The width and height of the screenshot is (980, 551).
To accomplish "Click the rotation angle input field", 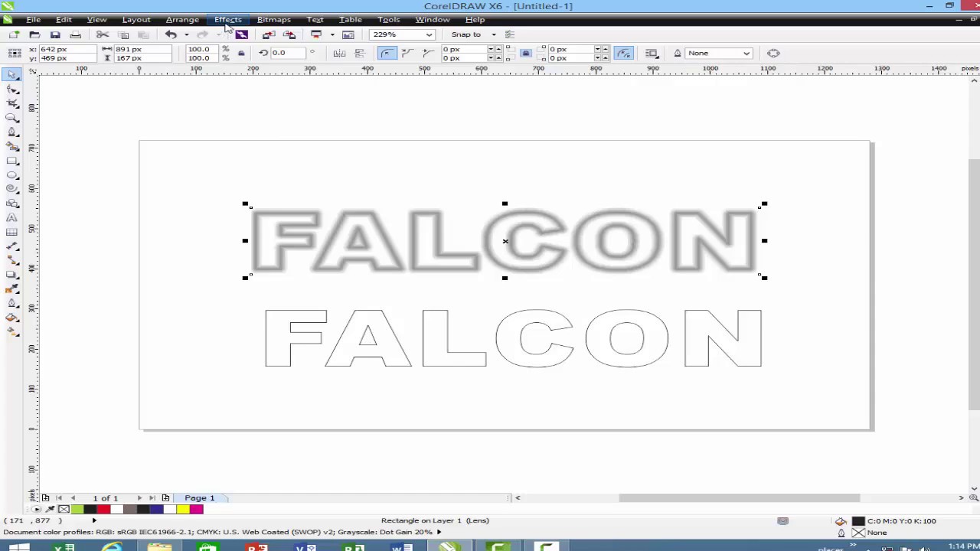I will pyautogui.click(x=287, y=53).
